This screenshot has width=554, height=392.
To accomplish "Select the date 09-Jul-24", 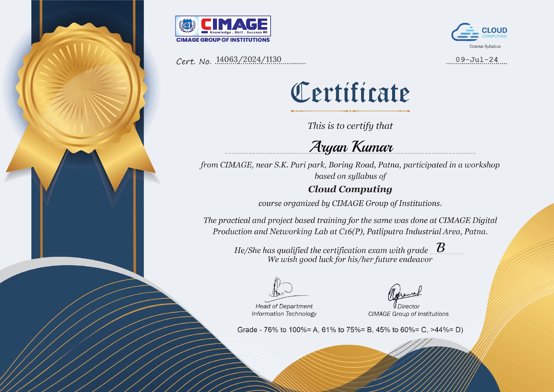I will pos(477,59).
